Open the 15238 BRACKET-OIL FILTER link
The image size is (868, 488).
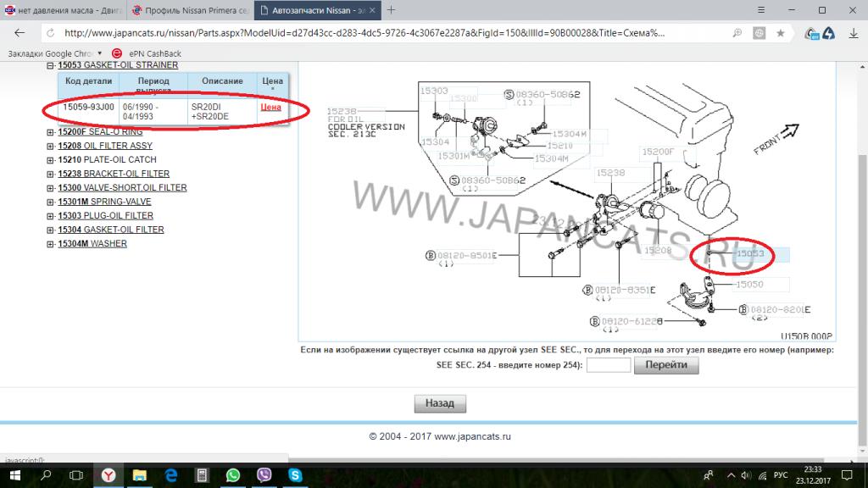114,173
